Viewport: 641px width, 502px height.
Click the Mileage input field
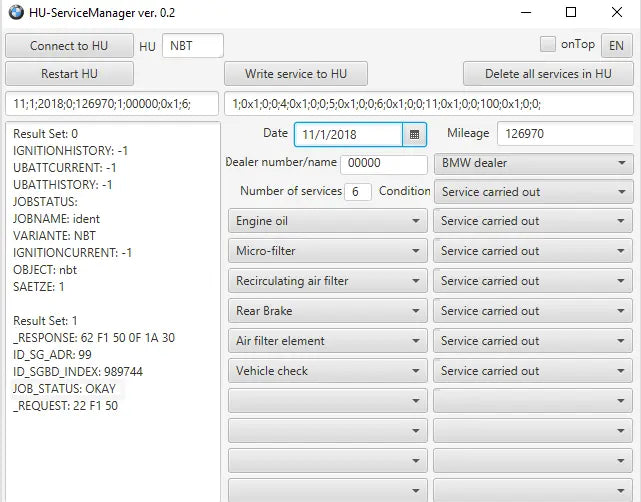564,134
